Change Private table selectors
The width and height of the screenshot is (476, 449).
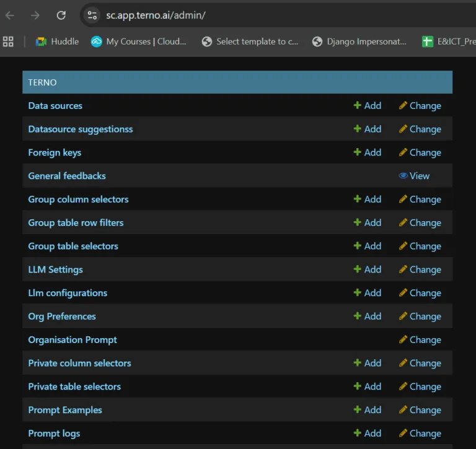420,386
